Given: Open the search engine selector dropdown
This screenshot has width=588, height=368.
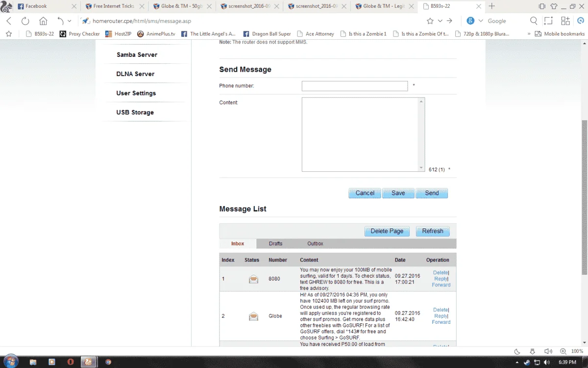Looking at the screenshot, I should click(x=481, y=21).
